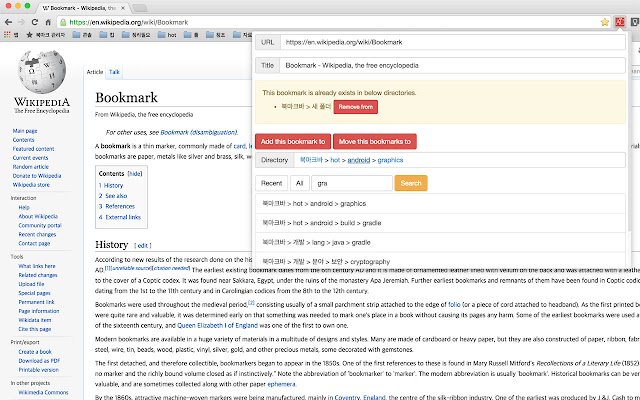Open the 'hot' bookmarks bar folder
The image size is (640, 400).
coord(167,35)
